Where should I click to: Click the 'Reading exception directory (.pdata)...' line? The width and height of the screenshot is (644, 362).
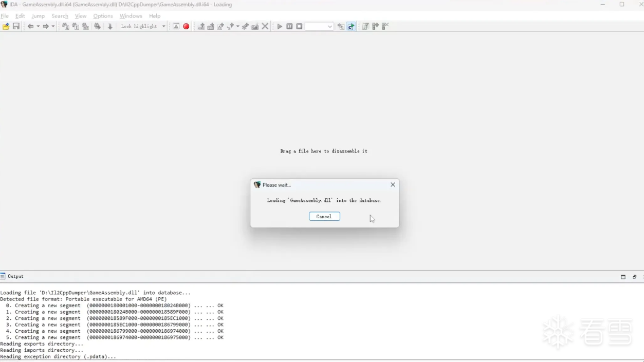[x=58, y=356]
